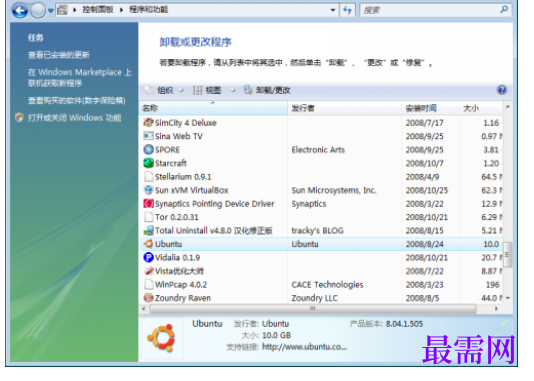Select the Stellarium 0.9.1 entry name

tap(183, 177)
